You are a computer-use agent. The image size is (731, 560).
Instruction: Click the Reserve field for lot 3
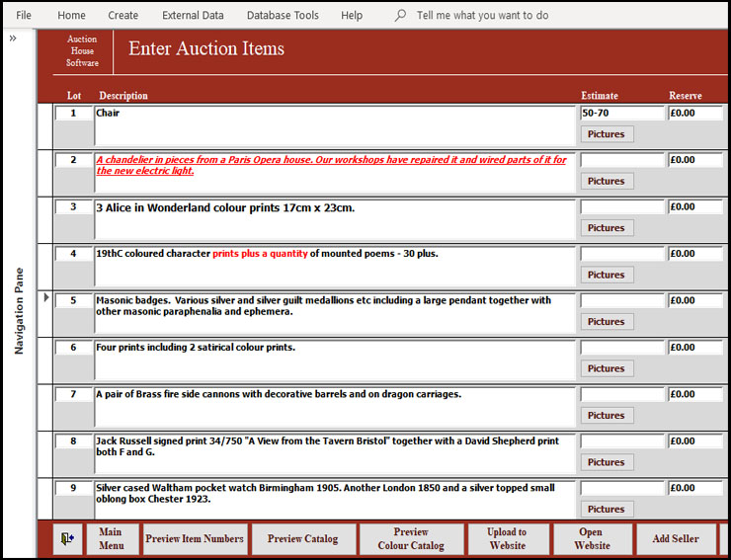[x=695, y=207]
